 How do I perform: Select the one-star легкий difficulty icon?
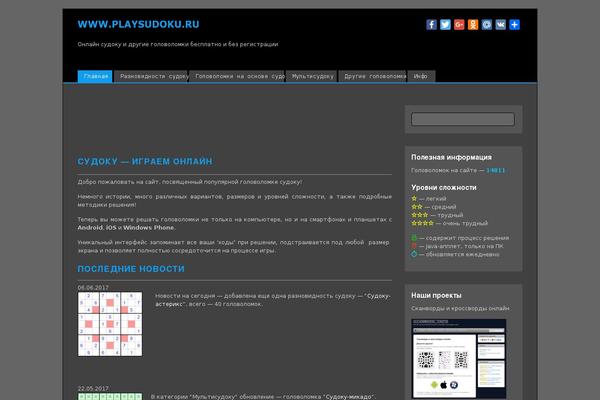tap(414, 199)
